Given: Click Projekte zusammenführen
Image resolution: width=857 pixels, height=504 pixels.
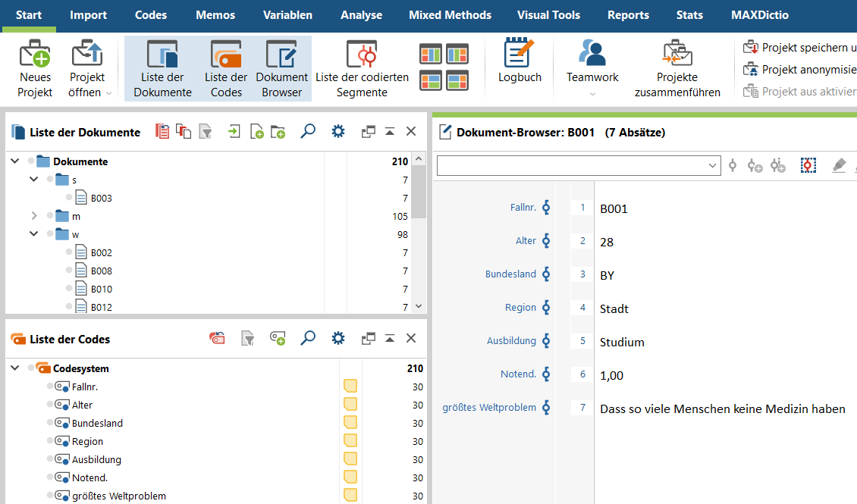Looking at the screenshot, I should (x=677, y=69).
